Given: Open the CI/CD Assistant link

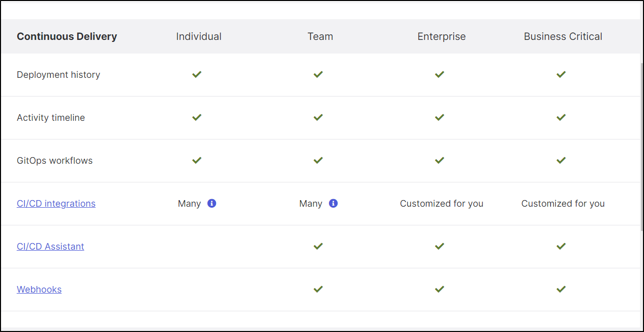Looking at the screenshot, I should [x=50, y=247].
